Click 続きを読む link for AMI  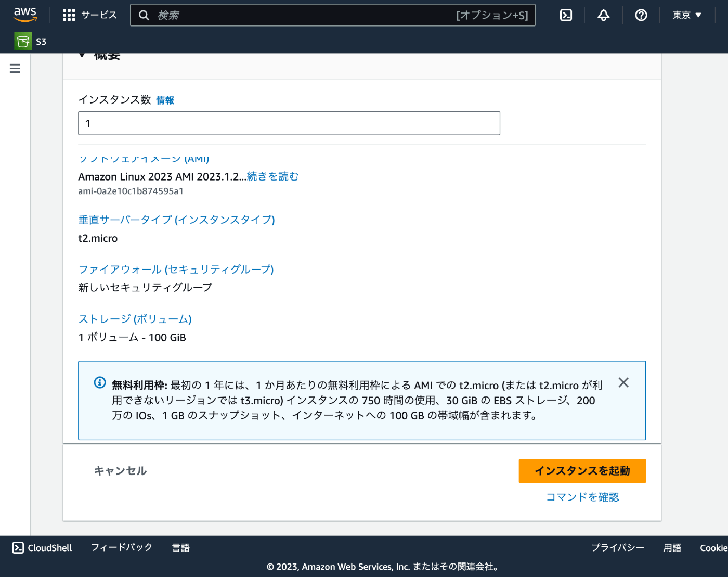click(273, 176)
